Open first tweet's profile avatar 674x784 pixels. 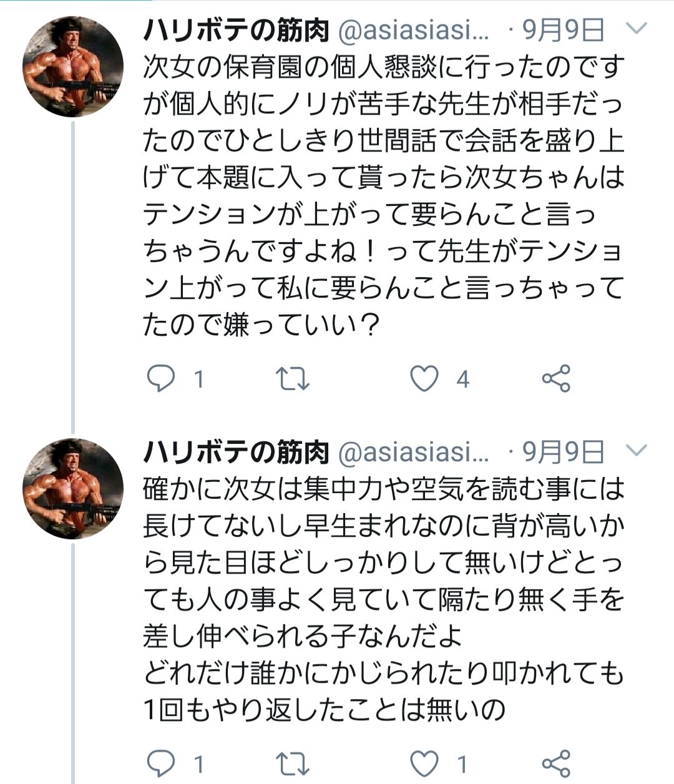[x=73, y=67]
